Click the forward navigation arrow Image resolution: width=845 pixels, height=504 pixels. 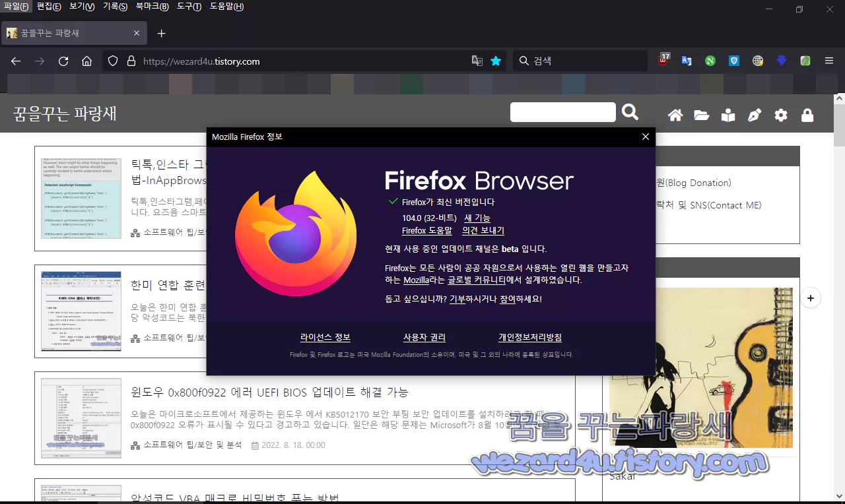40,61
